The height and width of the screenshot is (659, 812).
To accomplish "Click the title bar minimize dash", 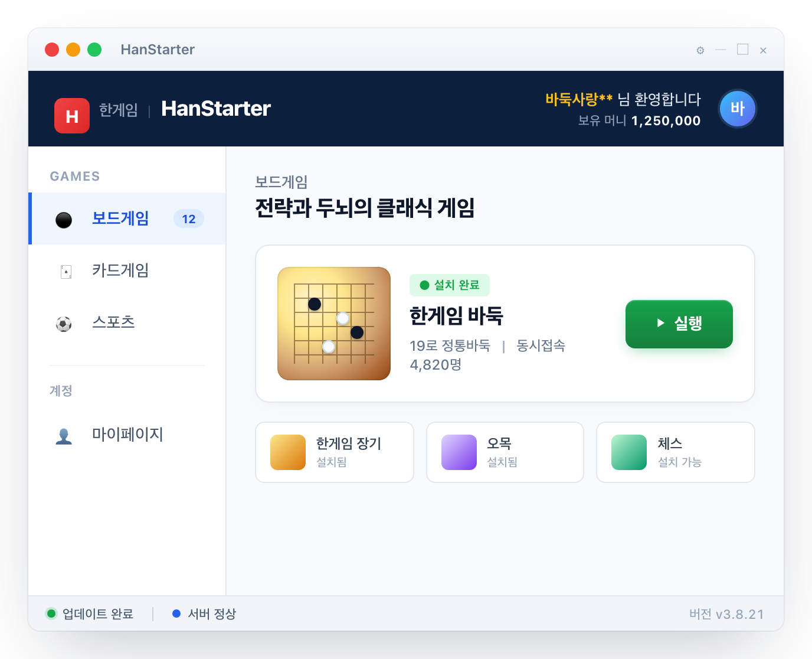I will coord(721,50).
